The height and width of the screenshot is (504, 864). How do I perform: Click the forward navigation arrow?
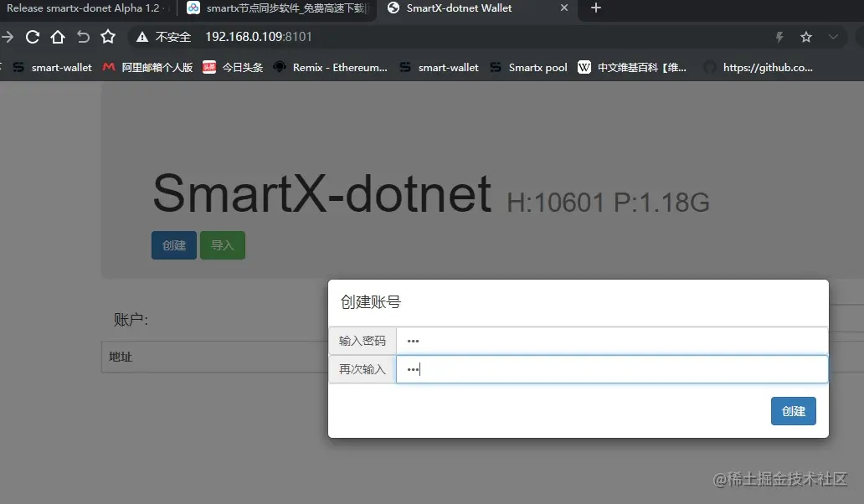pos(8,37)
